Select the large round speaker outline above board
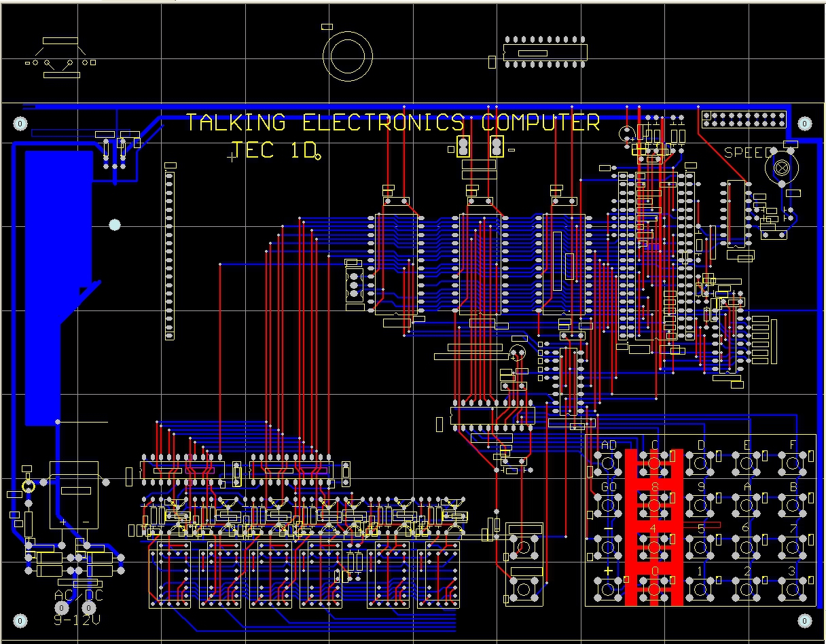 tap(348, 56)
